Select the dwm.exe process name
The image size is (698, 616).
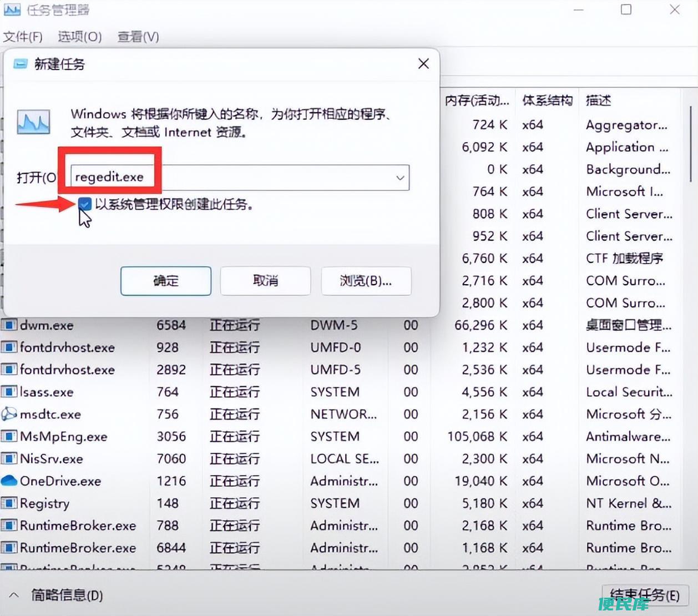tap(47, 325)
